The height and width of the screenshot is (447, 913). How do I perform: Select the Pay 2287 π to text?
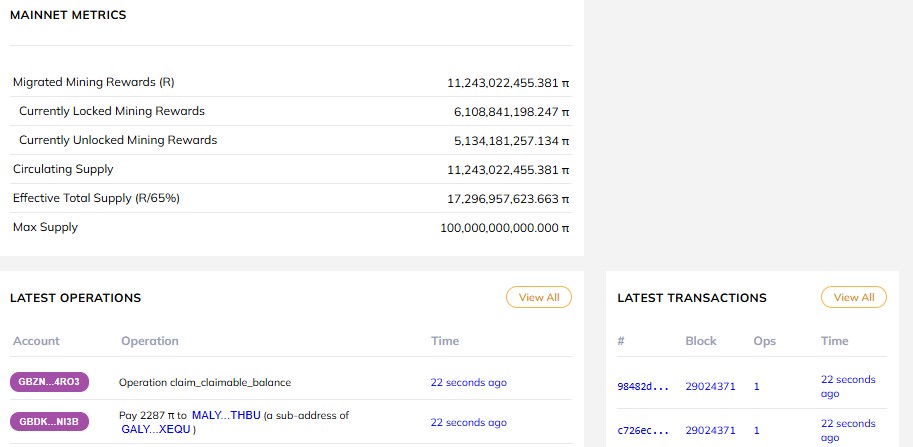pyautogui.click(x=153, y=416)
